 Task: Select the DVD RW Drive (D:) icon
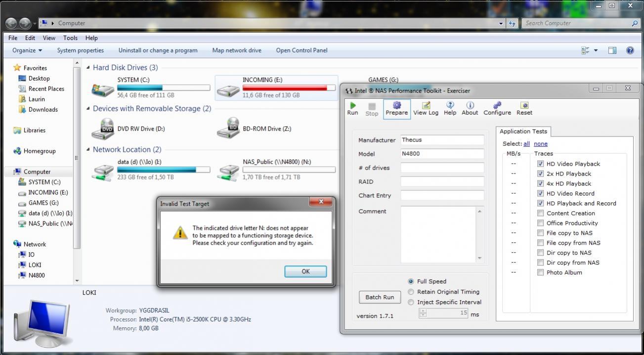point(103,129)
